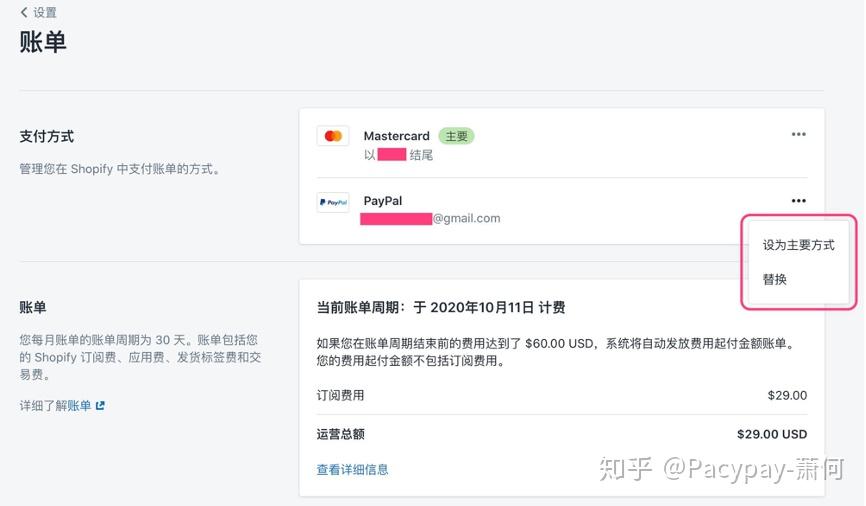Screen dimensions: 866x506
Task: Click the Mastercard logo icon
Action: 333,136
